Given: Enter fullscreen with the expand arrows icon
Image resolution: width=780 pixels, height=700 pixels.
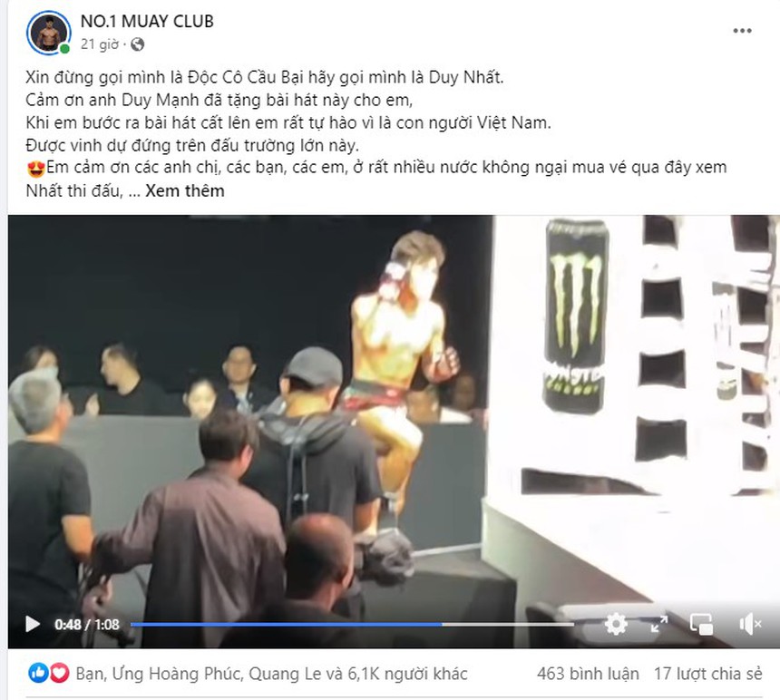Looking at the screenshot, I should pos(659,624).
